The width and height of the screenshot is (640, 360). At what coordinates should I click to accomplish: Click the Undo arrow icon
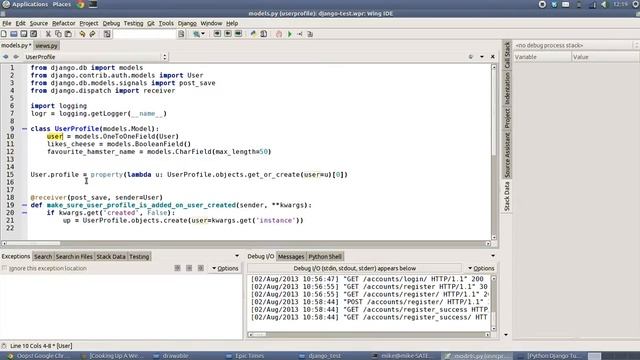(x=82, y=34)
